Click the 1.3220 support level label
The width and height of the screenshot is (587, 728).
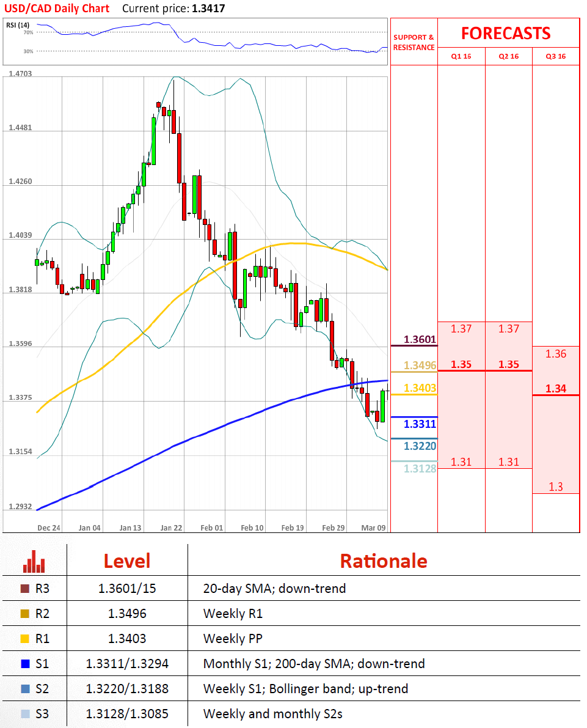click(x=420, y=446)
